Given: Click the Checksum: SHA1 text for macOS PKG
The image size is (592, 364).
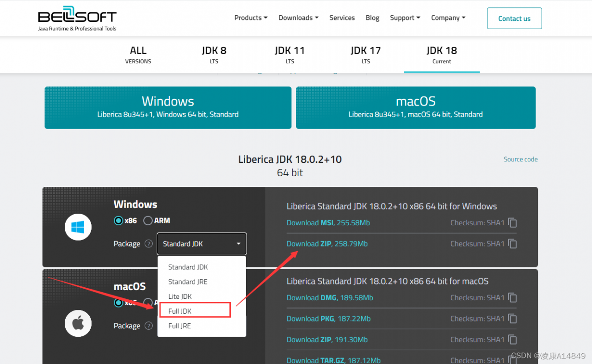Looking at the screenshot, I should coord(477,319).
